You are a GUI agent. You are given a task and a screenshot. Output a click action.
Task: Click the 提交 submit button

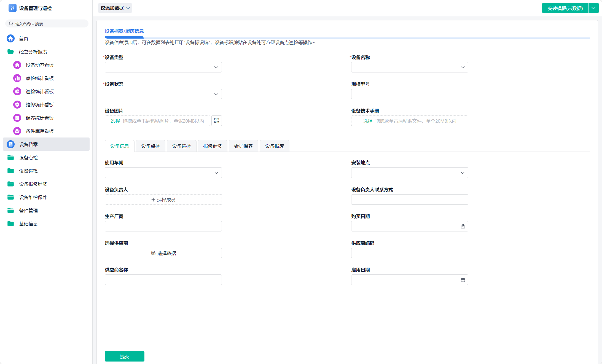tap(124, 356)
